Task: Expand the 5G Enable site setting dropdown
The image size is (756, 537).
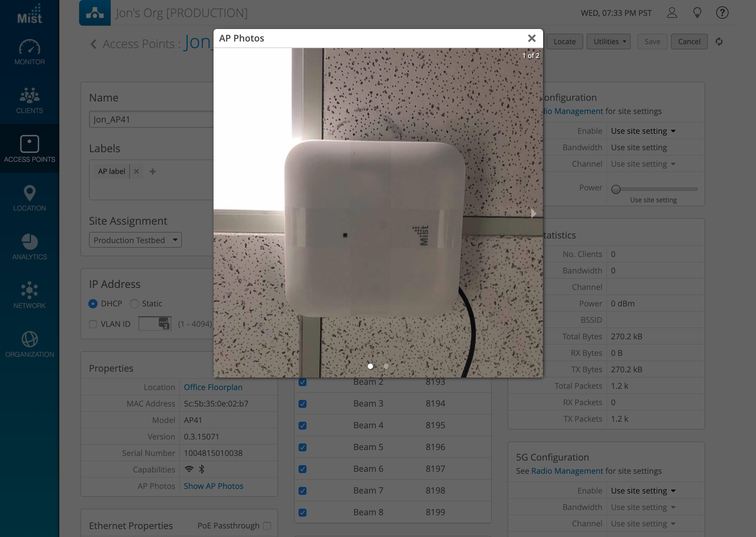Action: 643,491
